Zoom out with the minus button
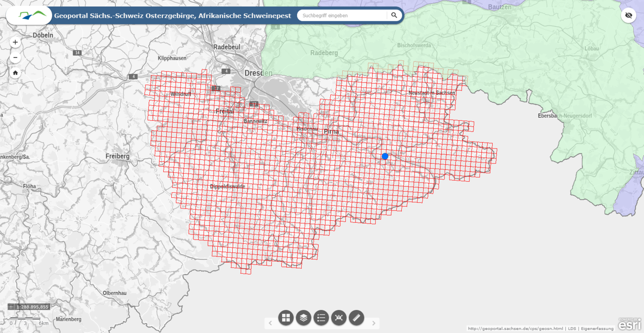Screen dimensions: 644x333 pyautogui.click(x=15, y=58)
